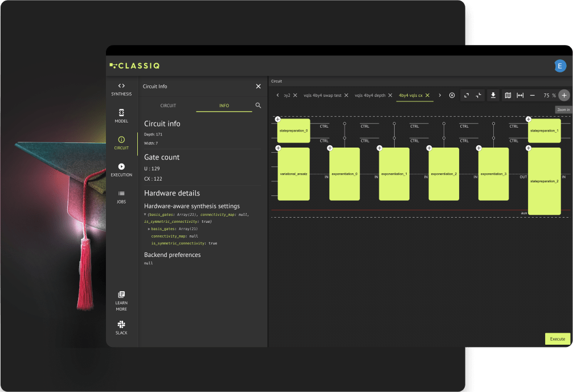573x392 pixels.
Task: Expand the exponentiation_1 block plus control
Action: 379,148
